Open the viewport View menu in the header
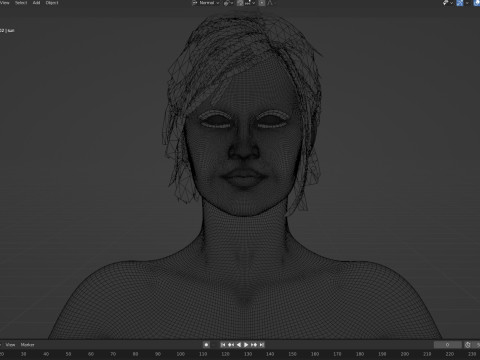The width and height of the screenshot is (480, 360). pyautogui.click(x=5, y=3)
